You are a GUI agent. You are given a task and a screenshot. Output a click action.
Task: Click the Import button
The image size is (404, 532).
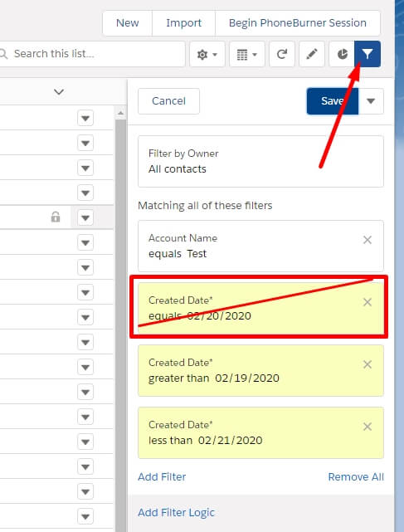click(x=183, y=23)
